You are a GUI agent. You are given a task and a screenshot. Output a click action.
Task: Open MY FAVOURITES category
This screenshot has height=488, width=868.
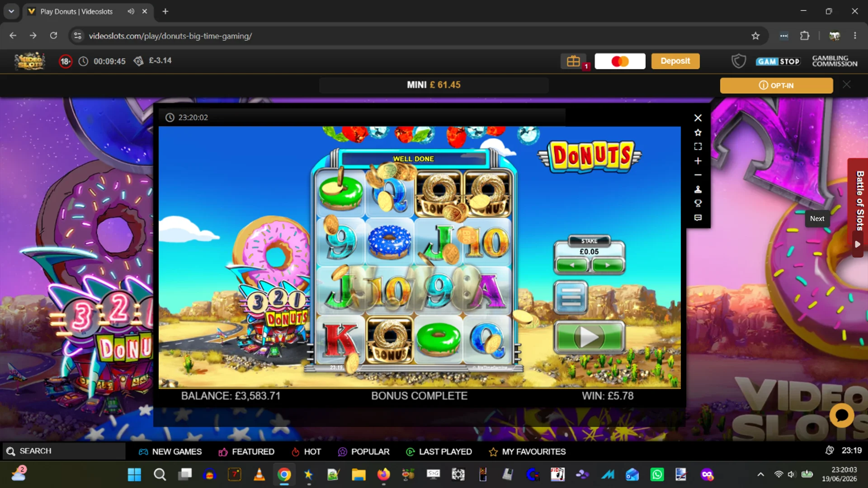527,452
